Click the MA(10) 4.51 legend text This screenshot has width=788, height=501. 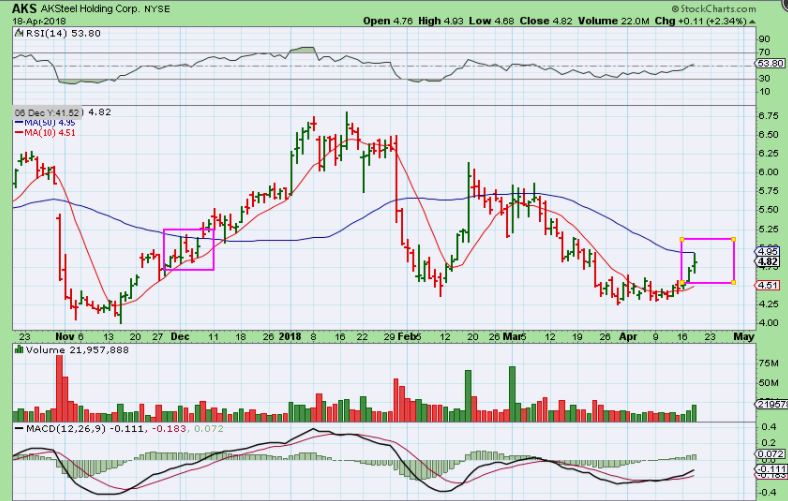(50, 133)
